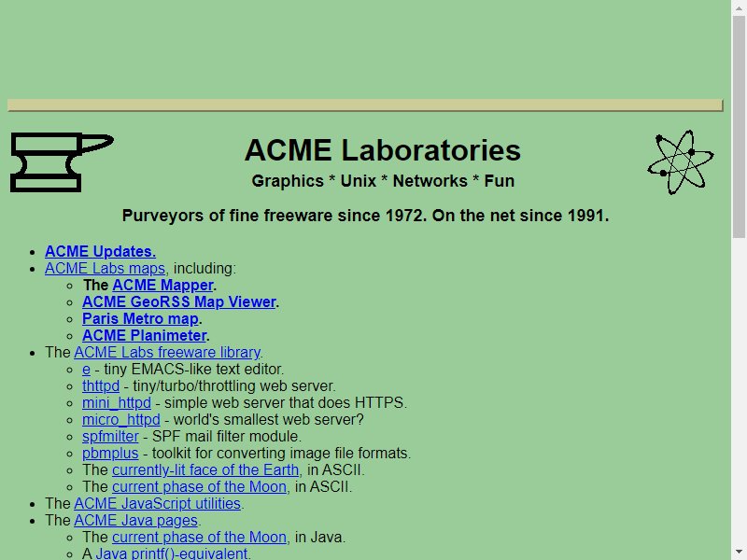
Task: Click the anvil logo image
Action: 62,161
